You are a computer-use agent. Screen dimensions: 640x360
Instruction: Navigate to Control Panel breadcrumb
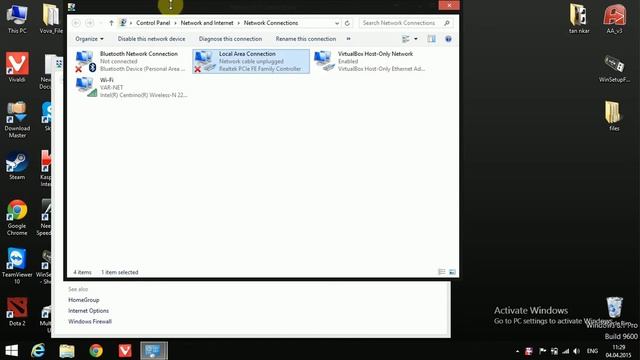click(x=153, y=23)
